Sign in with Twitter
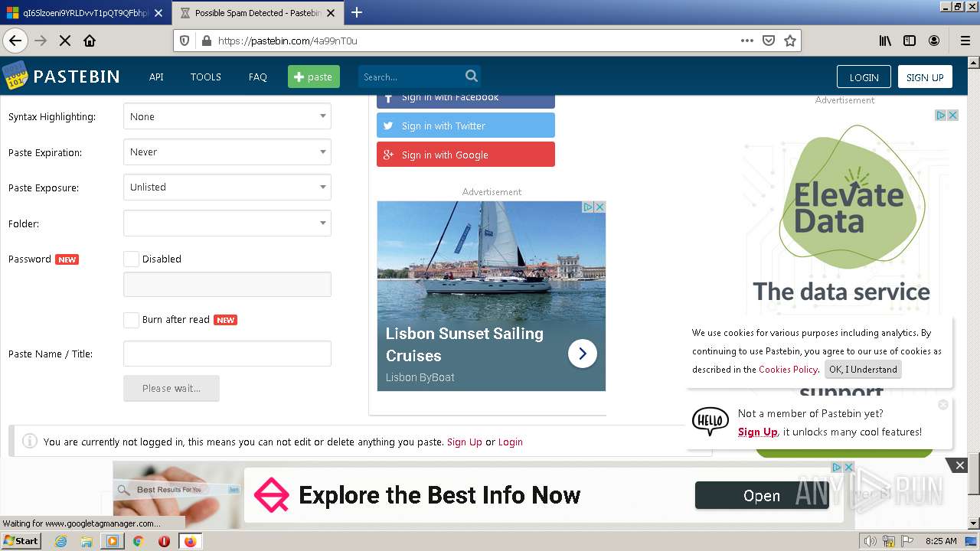 pyautogui.click(x=465, y=126)
